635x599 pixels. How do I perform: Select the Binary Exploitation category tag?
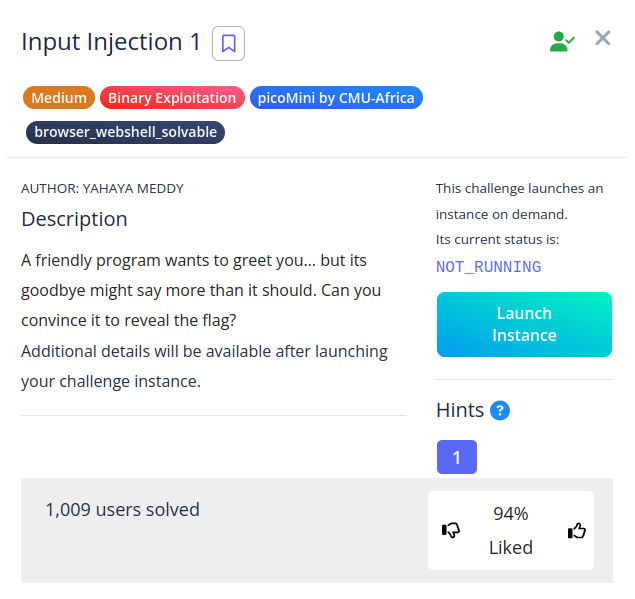(x=172, y=98)
